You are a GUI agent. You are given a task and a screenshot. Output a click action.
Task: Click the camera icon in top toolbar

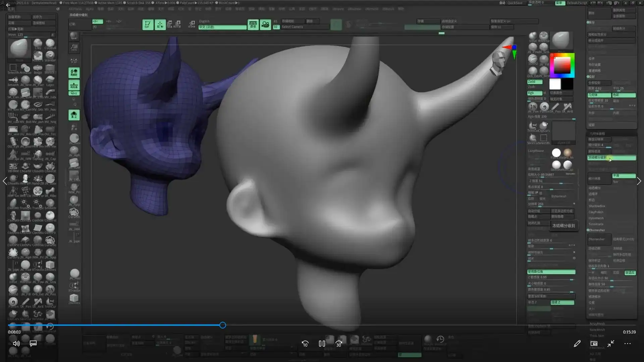(x=265, y=24)
